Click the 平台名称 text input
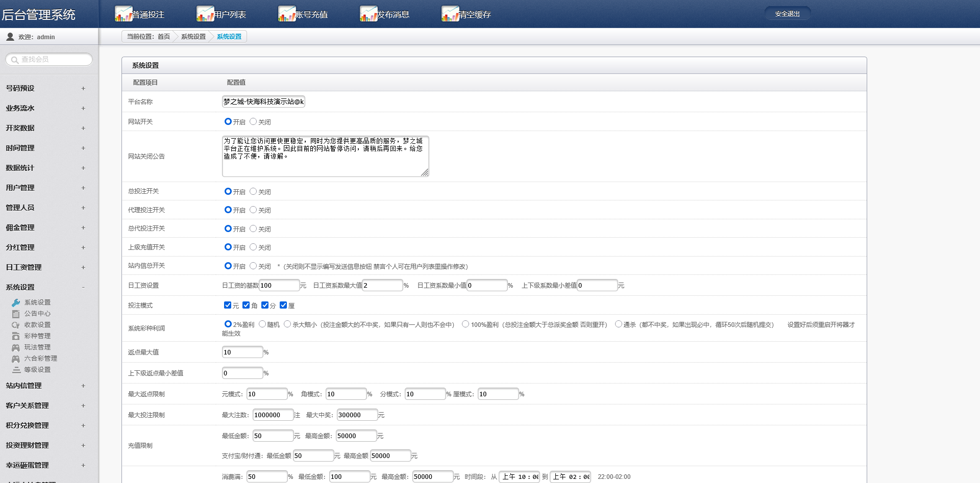This screenshot has width=980, height=483. (263, 101)
